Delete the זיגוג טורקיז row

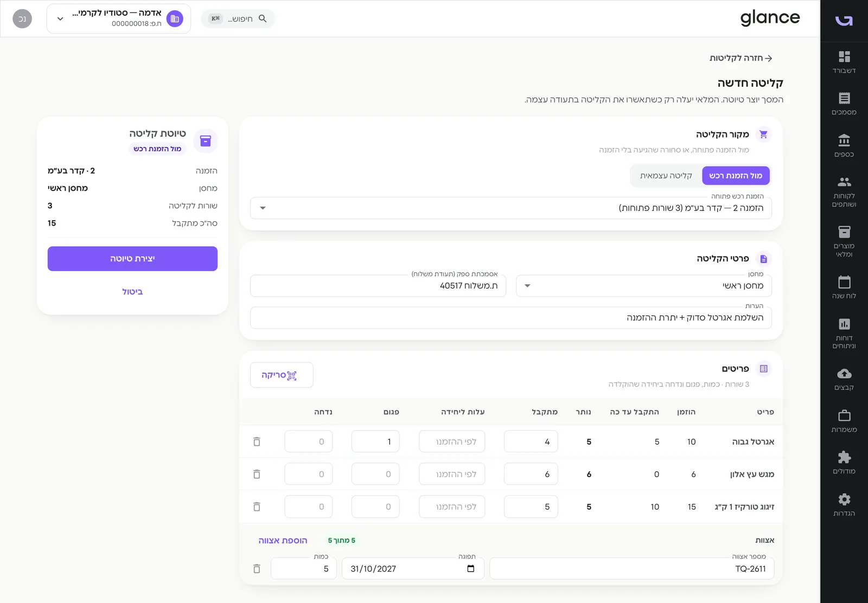257,506
